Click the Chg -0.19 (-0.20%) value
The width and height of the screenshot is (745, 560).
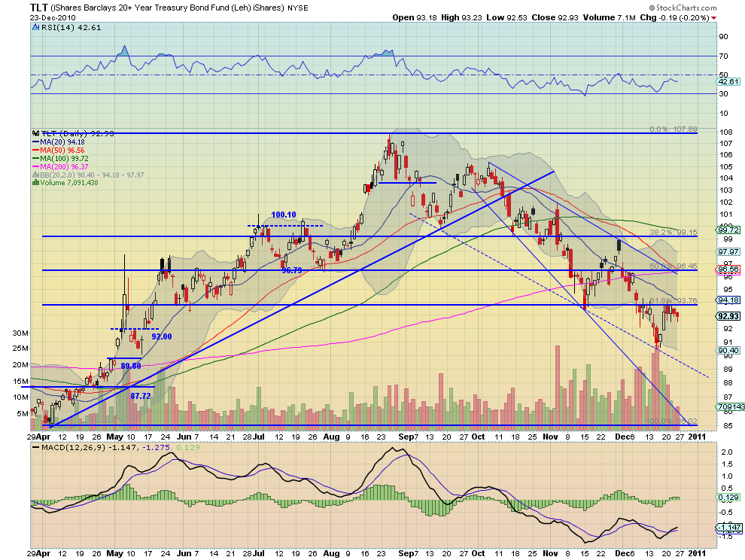click(x=675, y=17)
